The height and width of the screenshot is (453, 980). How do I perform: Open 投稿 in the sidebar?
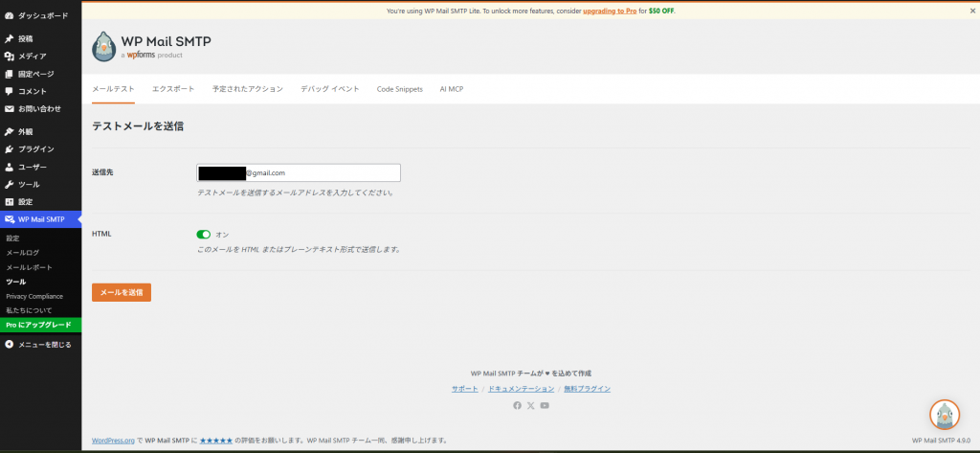(26, 39)
